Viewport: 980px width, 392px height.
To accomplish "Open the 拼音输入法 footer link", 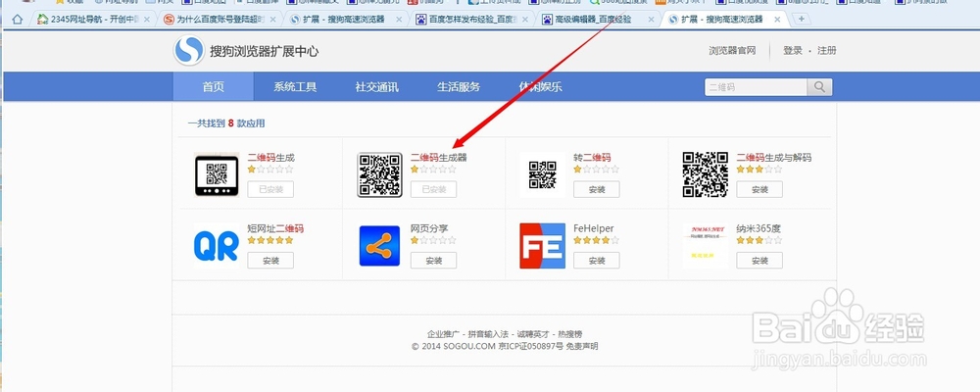I will (x=488, y=334).
